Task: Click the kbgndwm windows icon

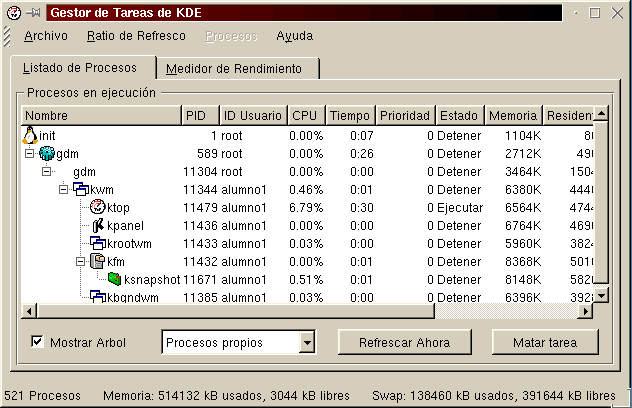Action: [98, 296]
